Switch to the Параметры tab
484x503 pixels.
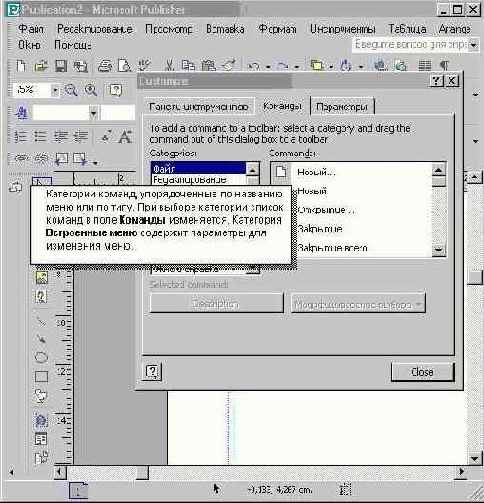[342, 107]
